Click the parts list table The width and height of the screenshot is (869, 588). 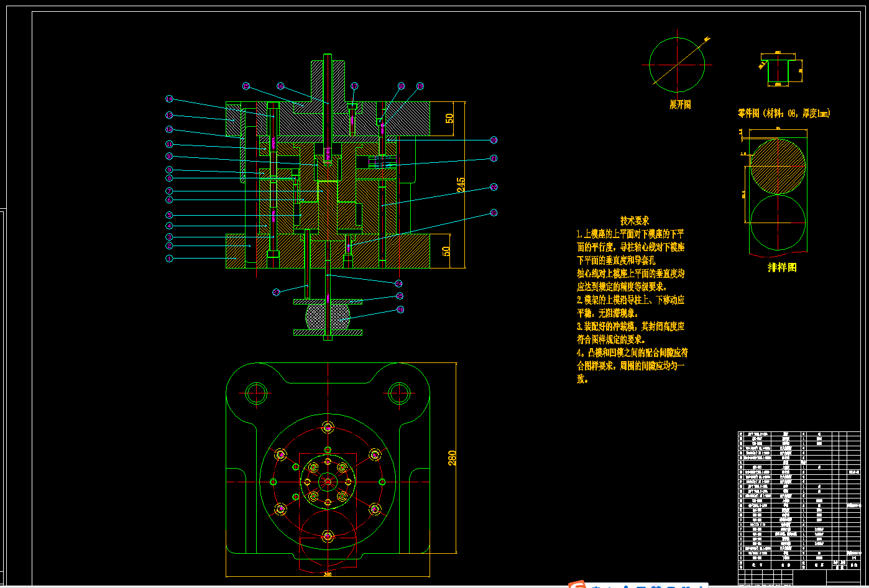tap(799, 500)
